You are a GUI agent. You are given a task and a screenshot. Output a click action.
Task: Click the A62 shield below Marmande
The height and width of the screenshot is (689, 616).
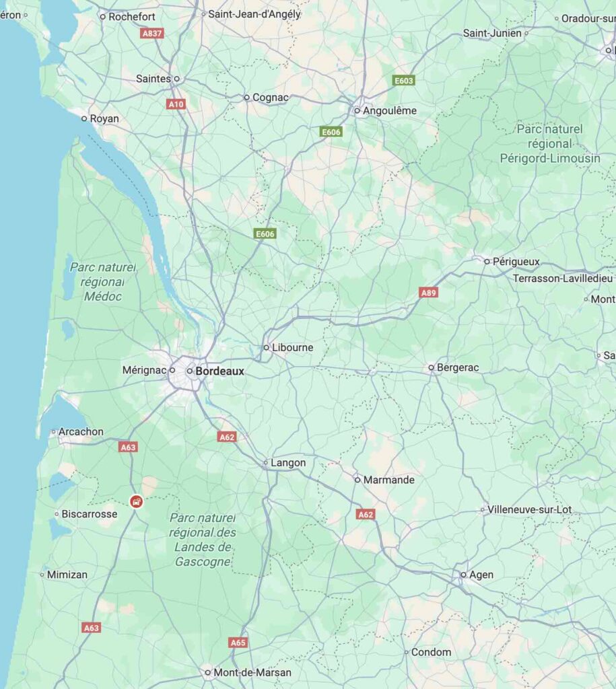tap(366, 514)
